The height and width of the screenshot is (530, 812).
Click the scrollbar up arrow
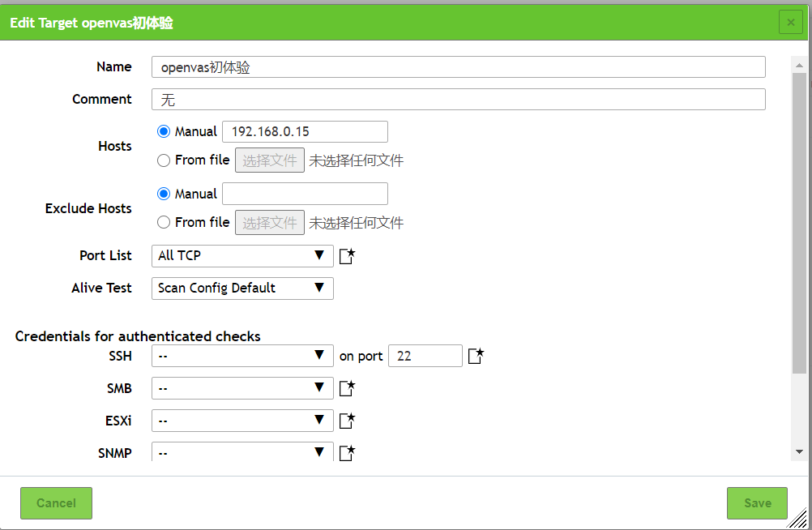[x=799, y=65]
